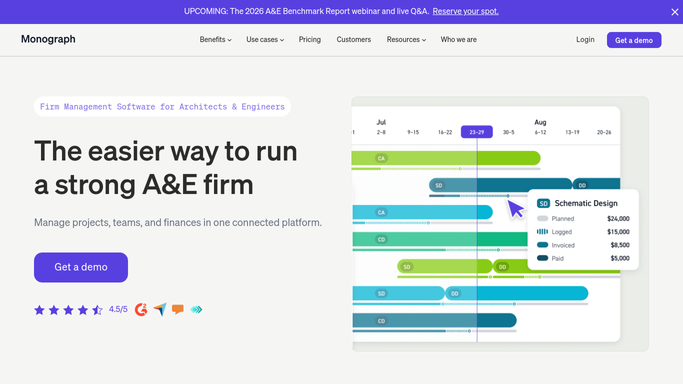683x384 pixels.
Task: Click the teal double-chevron review icon
Action: pos(196,310)
